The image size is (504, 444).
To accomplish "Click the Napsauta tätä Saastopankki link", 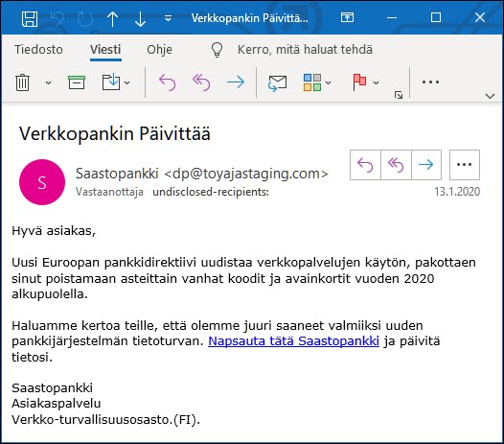I will coord(293,341).
